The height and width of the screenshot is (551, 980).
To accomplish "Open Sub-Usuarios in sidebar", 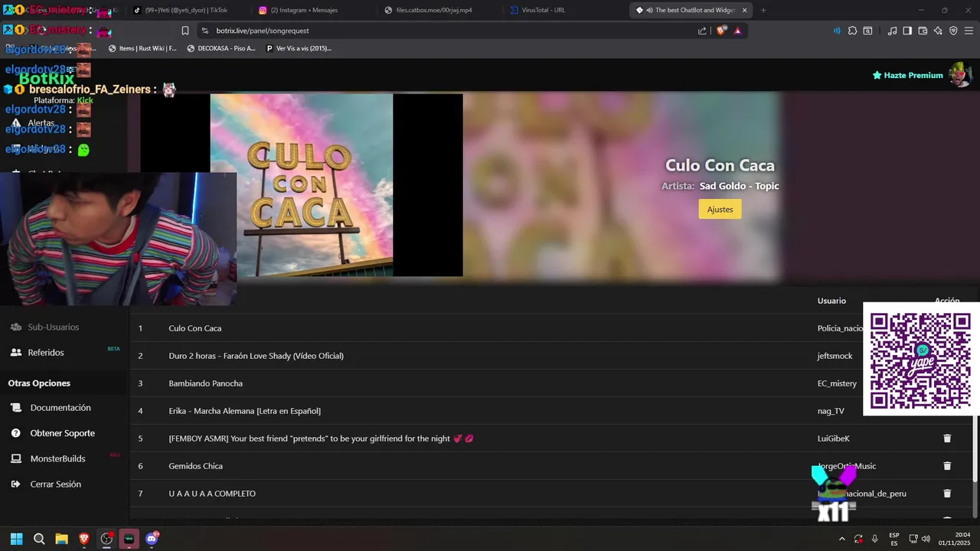I will pyautogui.click(x=53, y=327).
